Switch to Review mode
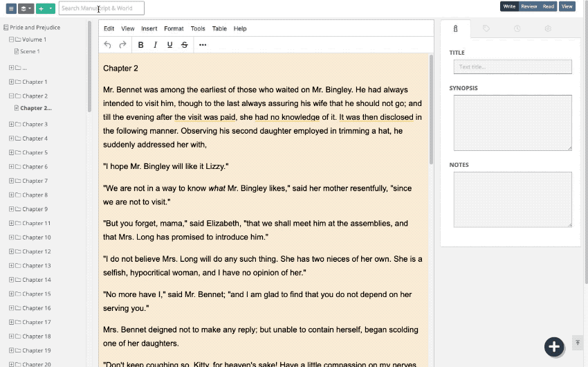Viewport: 588px width, 367px height. tap(529, 6)
